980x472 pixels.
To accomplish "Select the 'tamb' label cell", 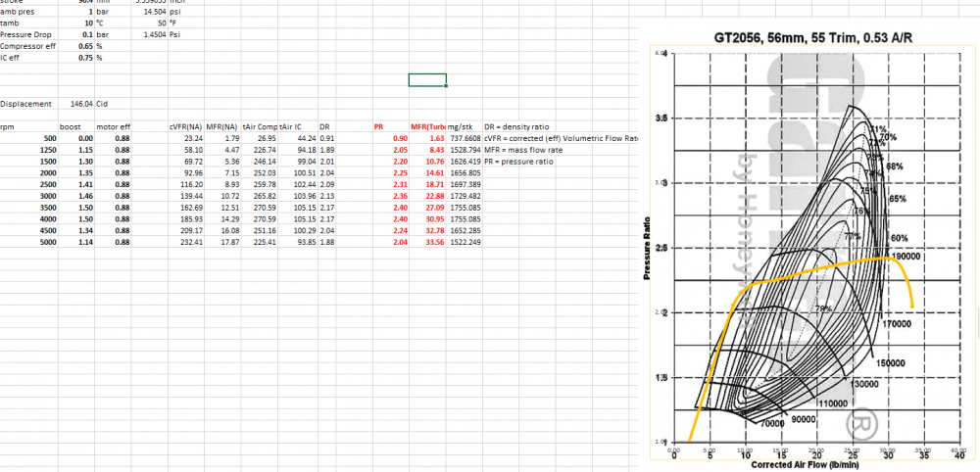I will 29,24.
